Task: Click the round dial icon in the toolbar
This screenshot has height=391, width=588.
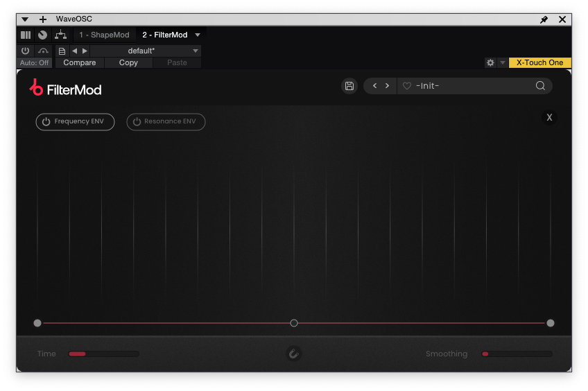Action: (x=43, y=35)
